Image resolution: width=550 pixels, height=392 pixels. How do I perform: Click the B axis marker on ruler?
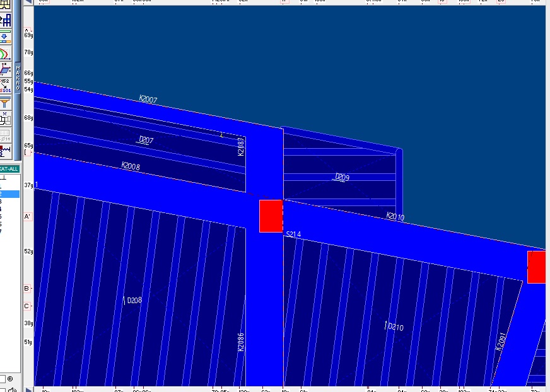pos(26,289)
